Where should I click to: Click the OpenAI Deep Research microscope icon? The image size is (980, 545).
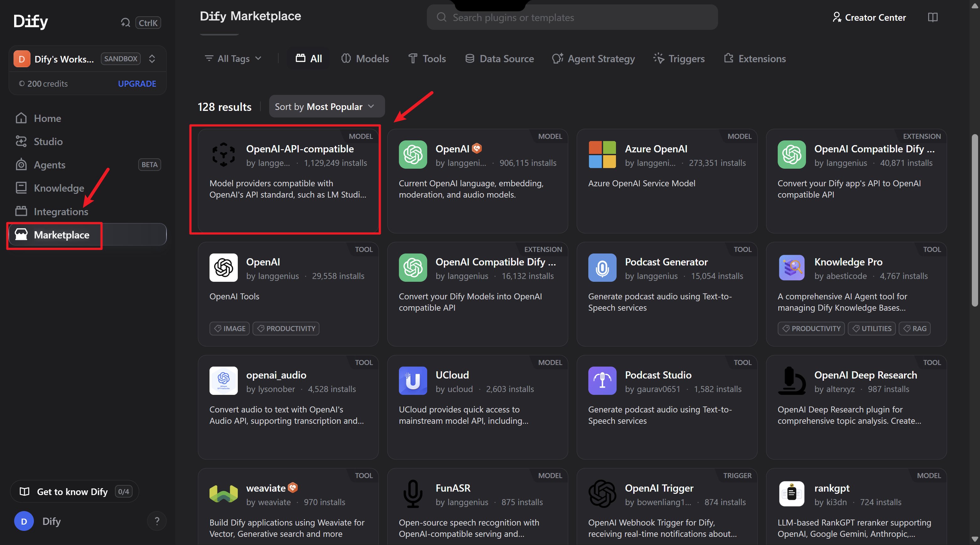792,381
